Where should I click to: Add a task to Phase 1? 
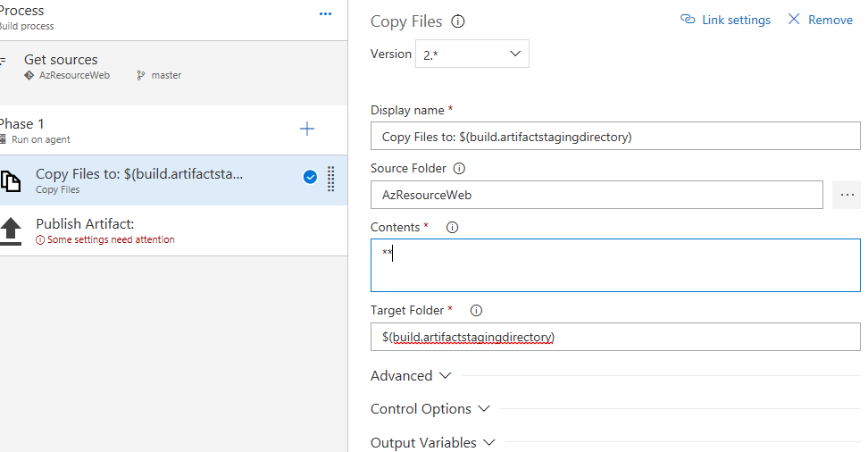[307, 129]
